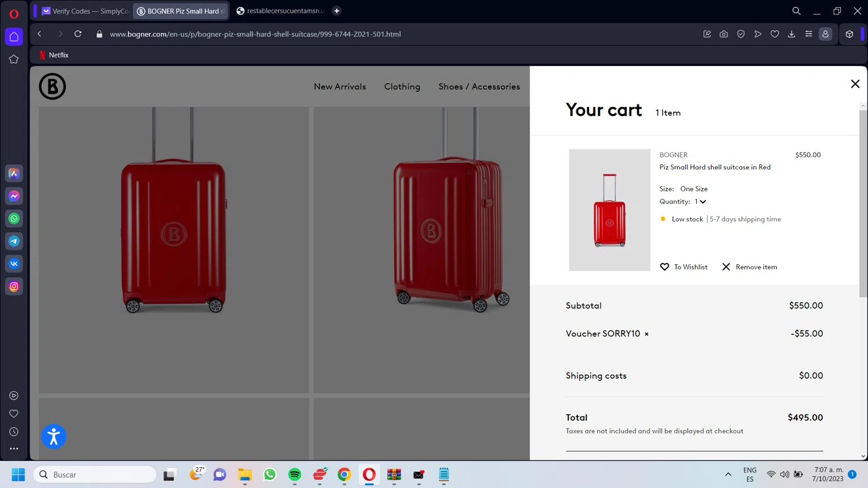Open Chrome from the taskbar
Screen dimensions: 868x488
click(x=344, y=475)
